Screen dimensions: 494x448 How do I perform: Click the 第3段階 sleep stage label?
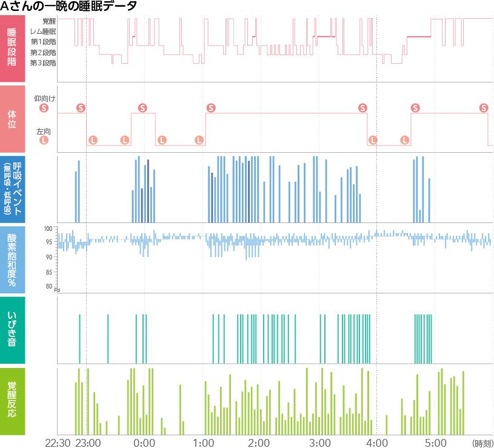coord(43,62)
